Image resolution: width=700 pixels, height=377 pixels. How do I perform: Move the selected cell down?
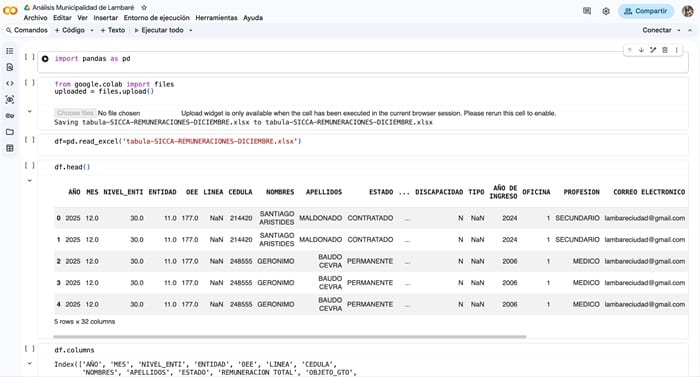coord(641,50)
